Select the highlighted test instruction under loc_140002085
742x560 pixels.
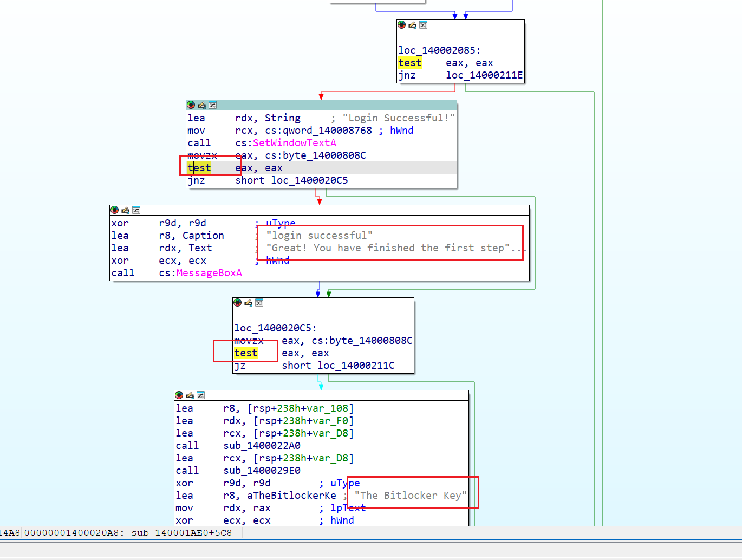click(410, 63)
